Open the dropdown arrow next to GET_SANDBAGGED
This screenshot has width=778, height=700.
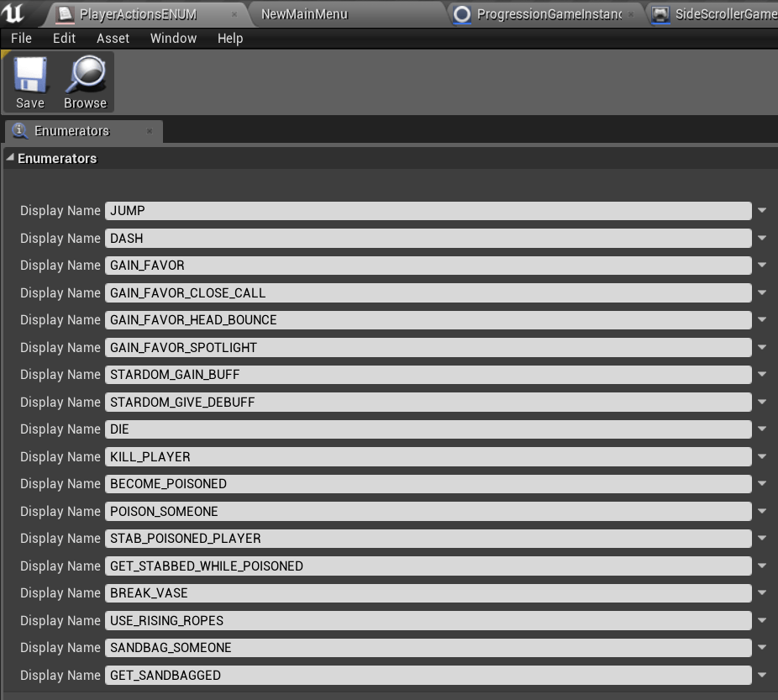(762, 675)
